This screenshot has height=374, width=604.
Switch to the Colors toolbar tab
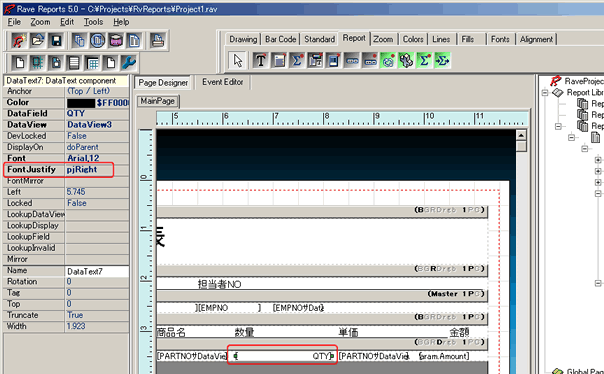pyautogui.click(x=413, y=39)
